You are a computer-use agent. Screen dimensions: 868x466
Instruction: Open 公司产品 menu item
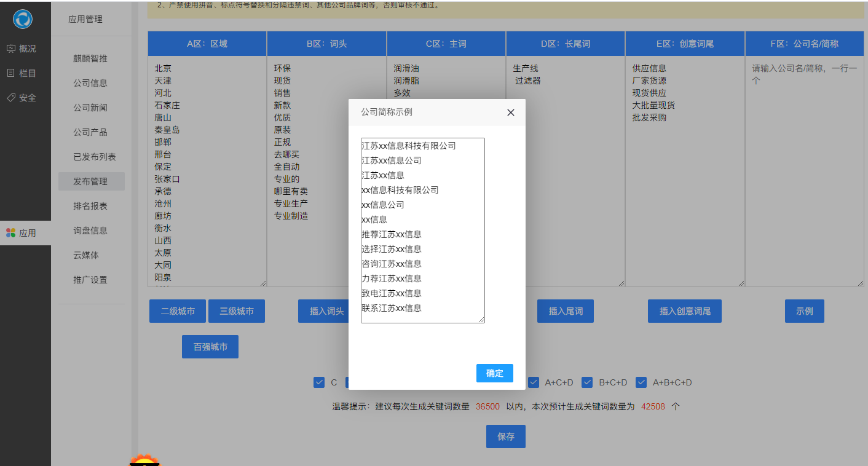(92, 132)
